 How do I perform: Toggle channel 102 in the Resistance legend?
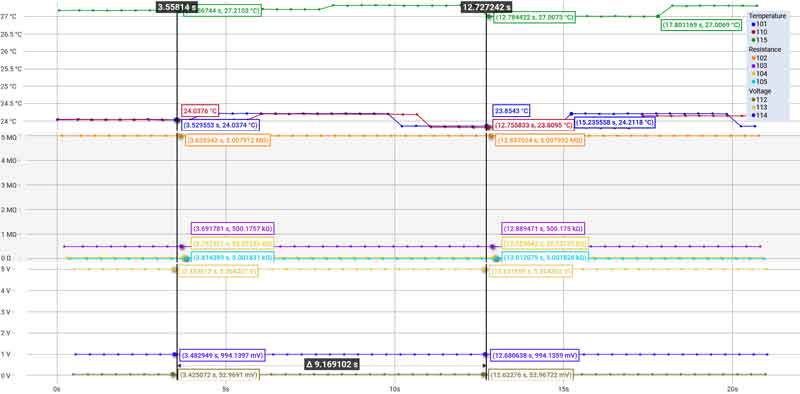760,58
